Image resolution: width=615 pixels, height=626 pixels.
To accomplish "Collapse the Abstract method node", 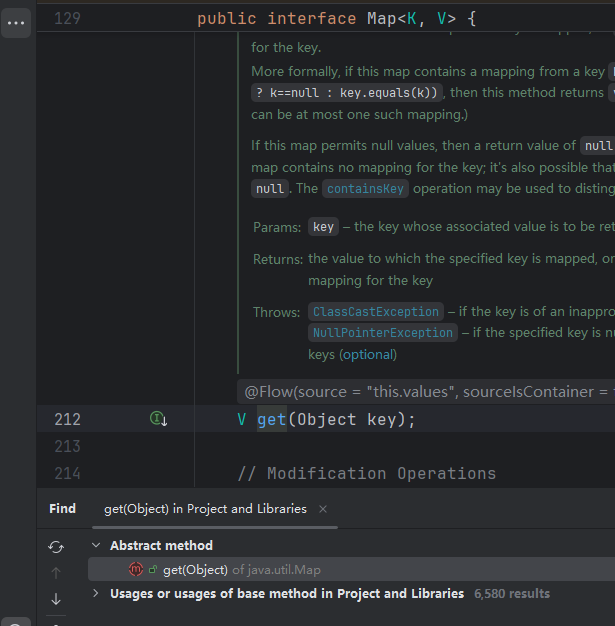I will tap(96, 546).
